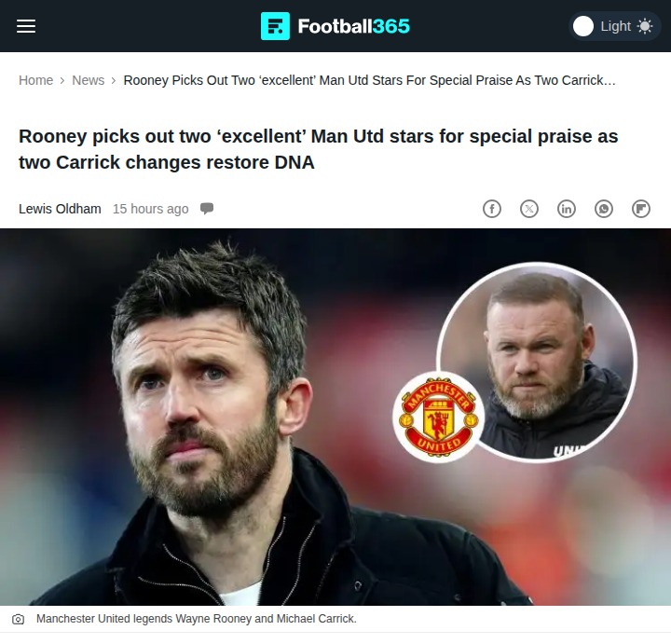This screenshot has width=671, height=644.
Task: Click the Michael Carrick article photo
Action: (335, 417)
